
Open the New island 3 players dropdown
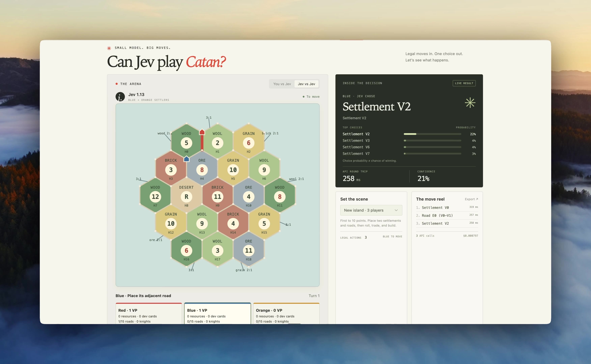pyautogui.click(x=371, y=210)
